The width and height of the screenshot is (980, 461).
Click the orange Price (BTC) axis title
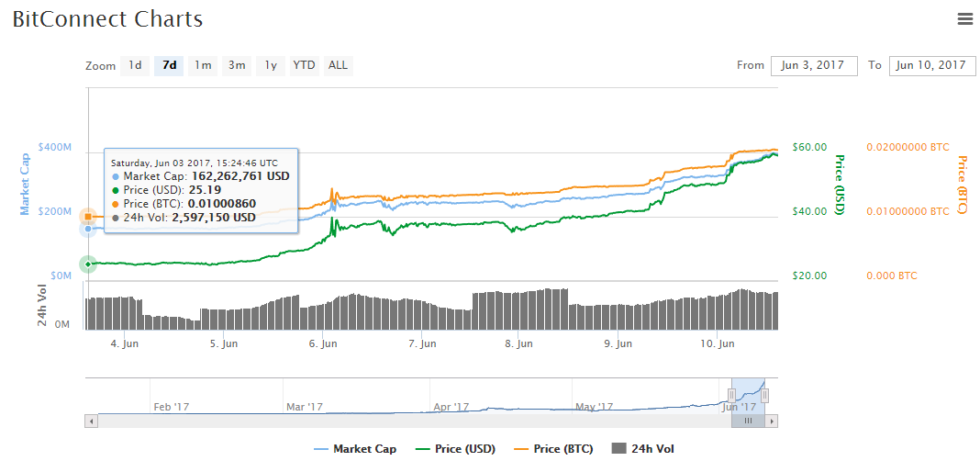point(962,184)
